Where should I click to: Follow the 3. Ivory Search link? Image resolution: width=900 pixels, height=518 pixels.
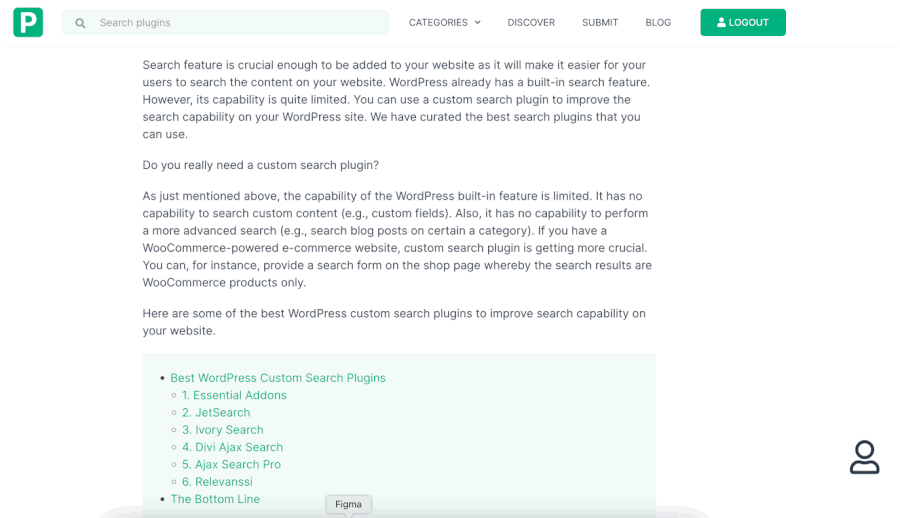coord(223,430)
